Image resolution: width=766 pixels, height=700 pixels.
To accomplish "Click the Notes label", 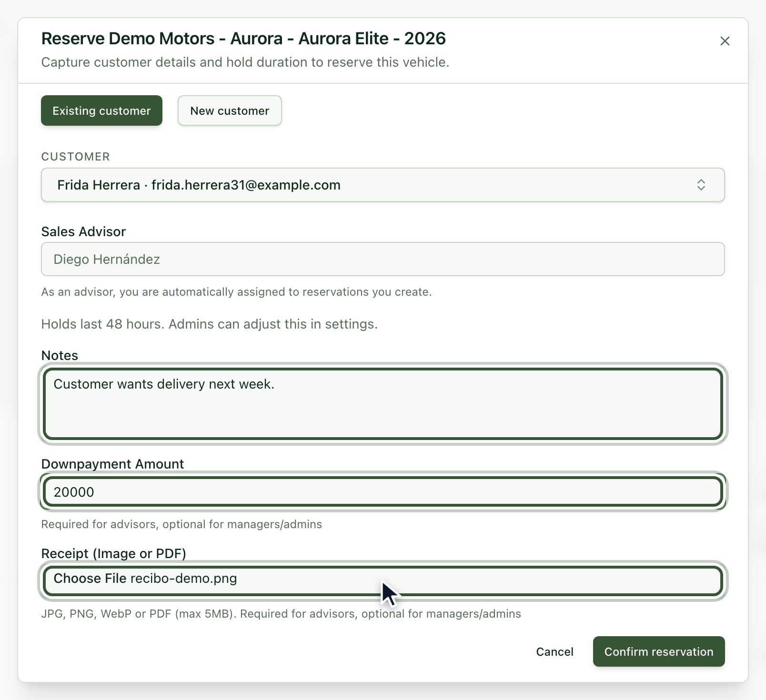I will [60, 355].
